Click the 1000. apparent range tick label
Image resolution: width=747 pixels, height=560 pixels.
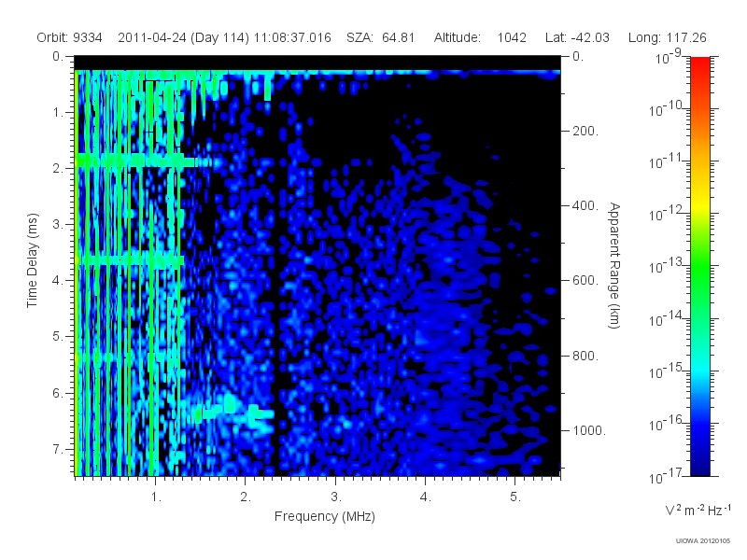(x=588, y=430)
